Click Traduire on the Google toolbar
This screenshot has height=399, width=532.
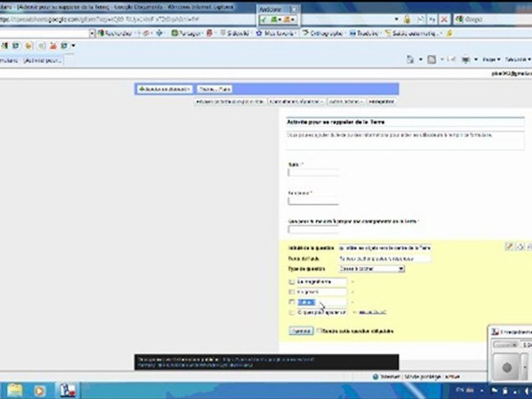(x=364, y=33)
